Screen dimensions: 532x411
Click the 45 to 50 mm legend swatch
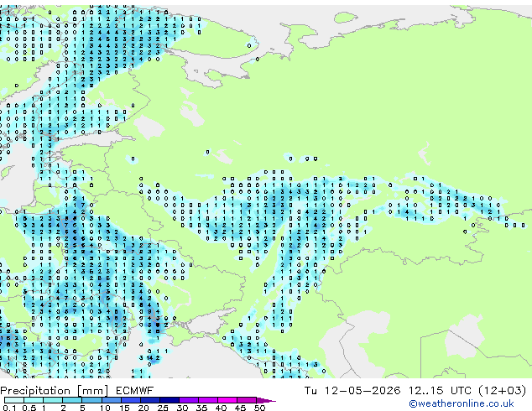pos(247,400)
